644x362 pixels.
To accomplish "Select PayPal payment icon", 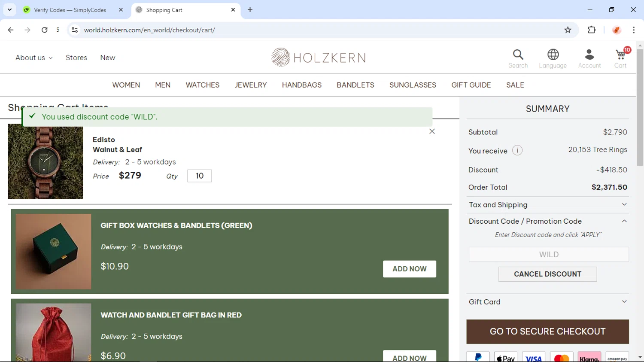I will click(x=478, y=357).
